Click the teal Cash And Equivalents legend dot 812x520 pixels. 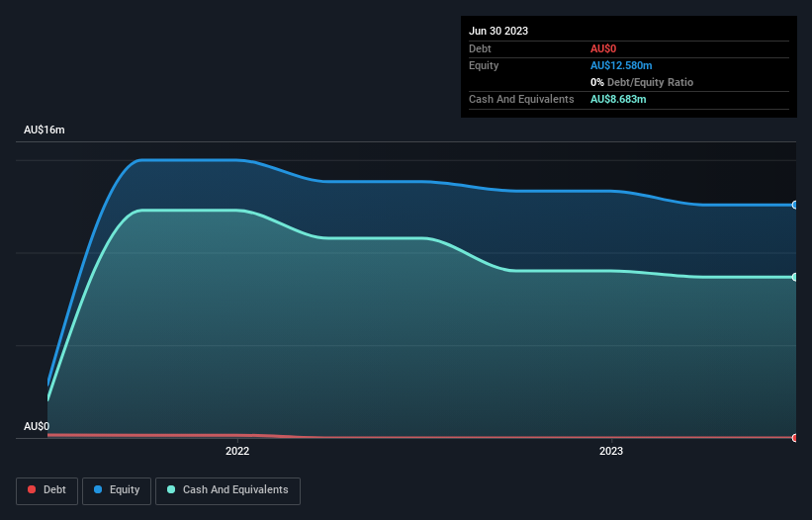[x=171, y=489]
